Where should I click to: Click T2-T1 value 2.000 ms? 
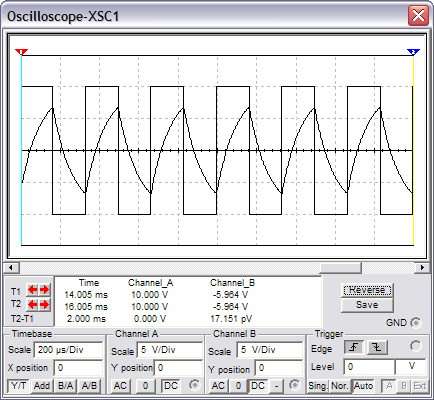pos(86,319)
